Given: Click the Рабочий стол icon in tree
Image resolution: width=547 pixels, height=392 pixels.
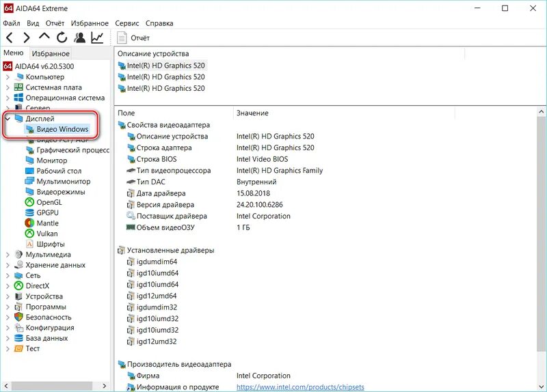Looking at the screenshot, I should click(x=29, y=171).
